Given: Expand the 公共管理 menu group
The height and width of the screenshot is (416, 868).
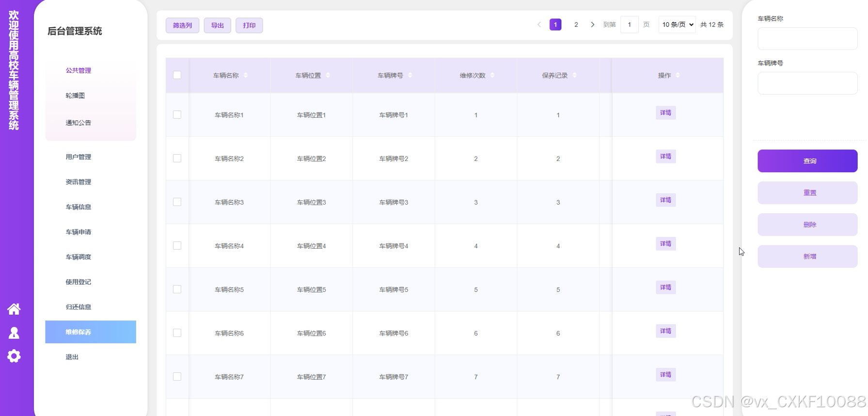Looking at the screenshot, I should coord(79,70).
